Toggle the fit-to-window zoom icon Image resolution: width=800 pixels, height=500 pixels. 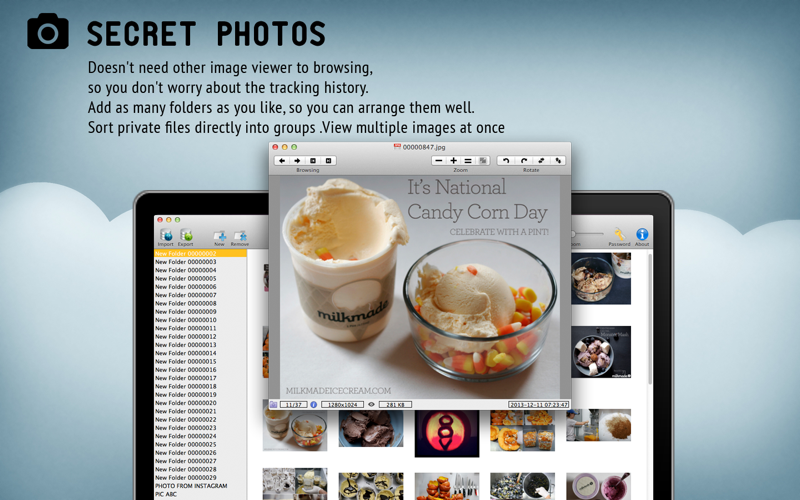coord(482,161)
